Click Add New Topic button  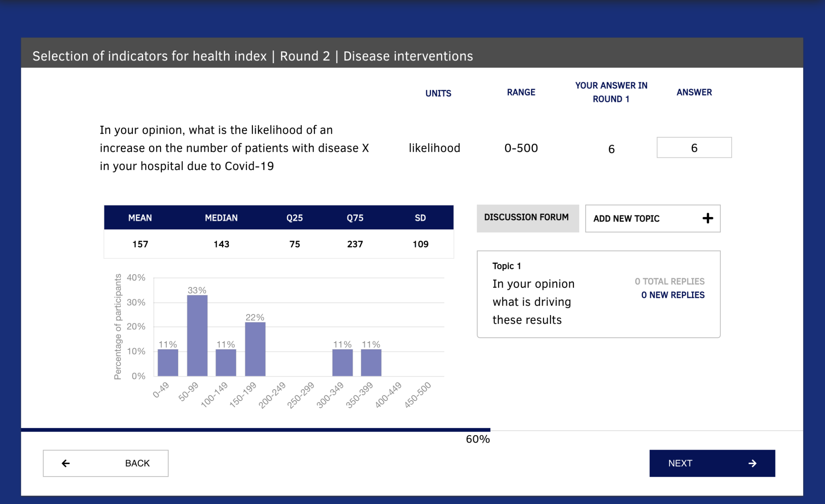652,219
